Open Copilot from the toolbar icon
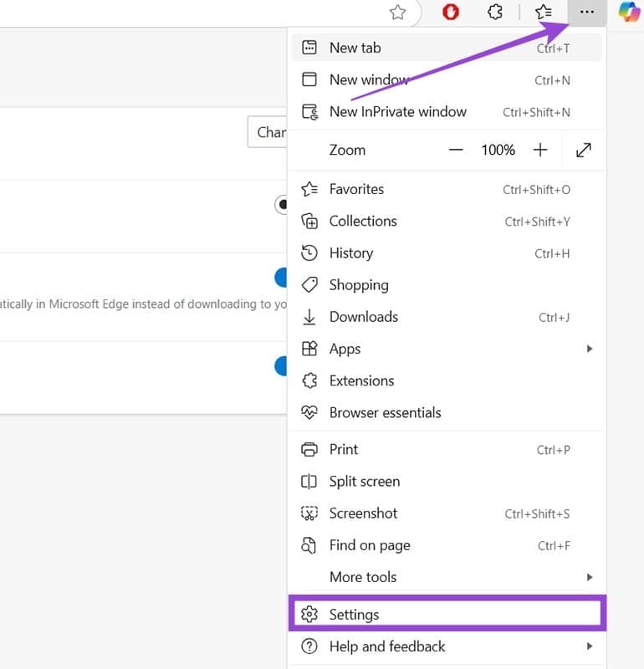 point(629,12)
